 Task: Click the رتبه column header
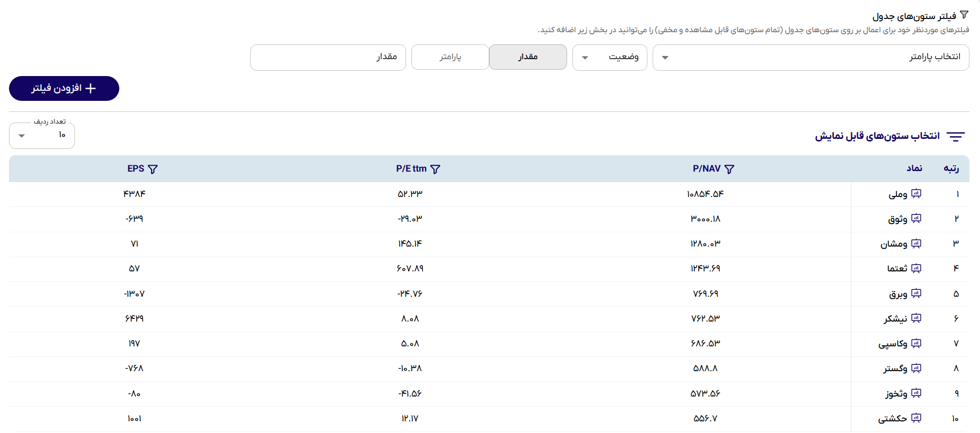point(951,168)
